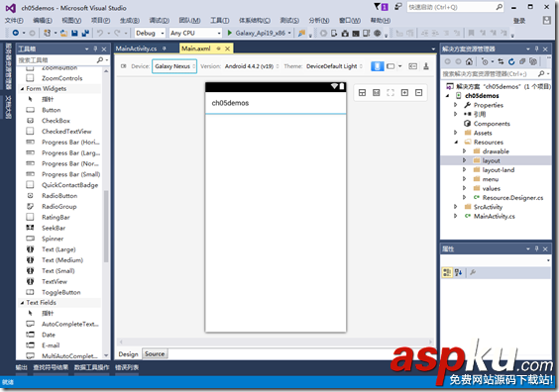This screenshot has height=392, width=559.
Task: Open the 文件(F) menu
Action: tap(14, 21)
